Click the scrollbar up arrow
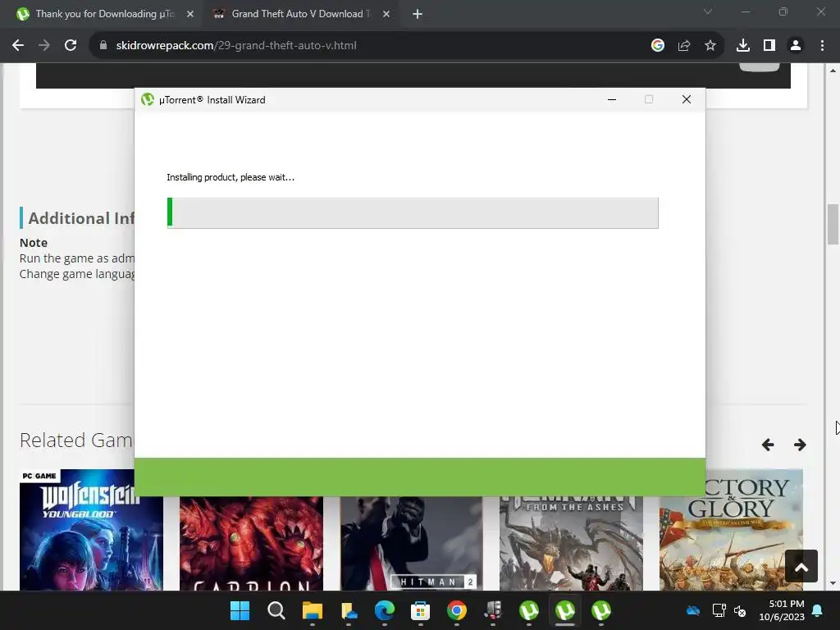The width and height of the screenshot is (840, 630). (833, 71)
